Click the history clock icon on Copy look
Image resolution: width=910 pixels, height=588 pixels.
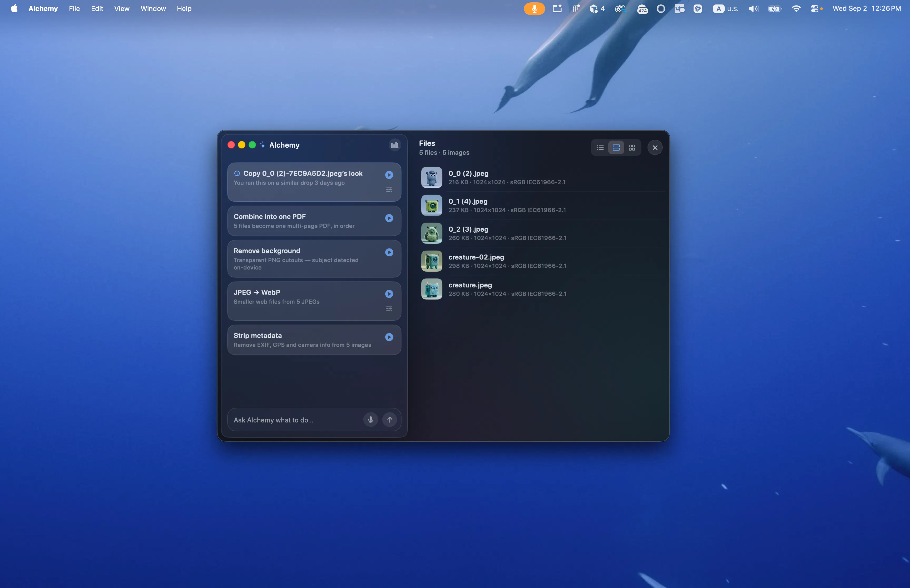237,173
